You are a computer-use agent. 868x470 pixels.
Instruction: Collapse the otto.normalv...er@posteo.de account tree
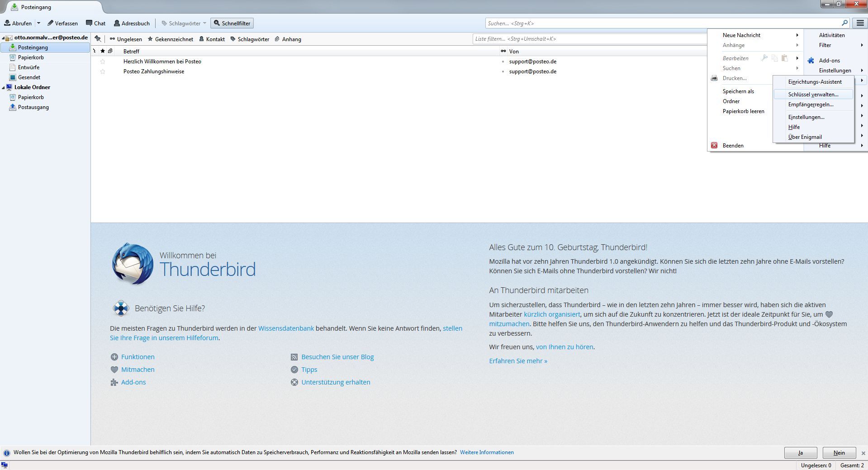tap(4, 38)
